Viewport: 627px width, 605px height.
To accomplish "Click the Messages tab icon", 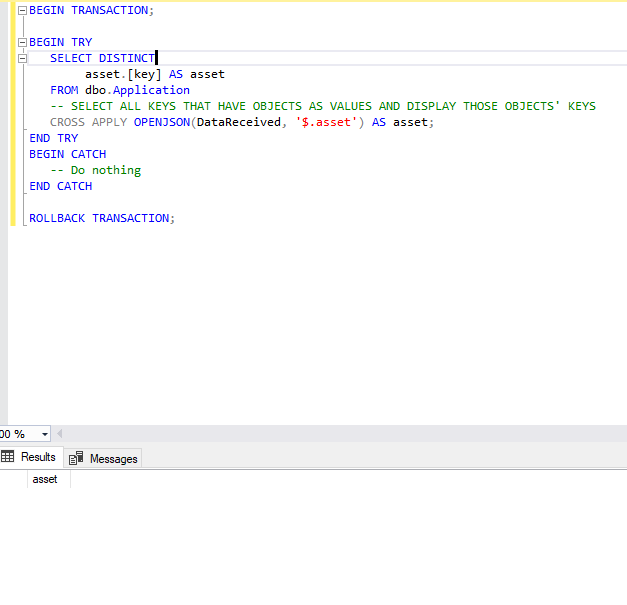I will click(x=76, y=458).
